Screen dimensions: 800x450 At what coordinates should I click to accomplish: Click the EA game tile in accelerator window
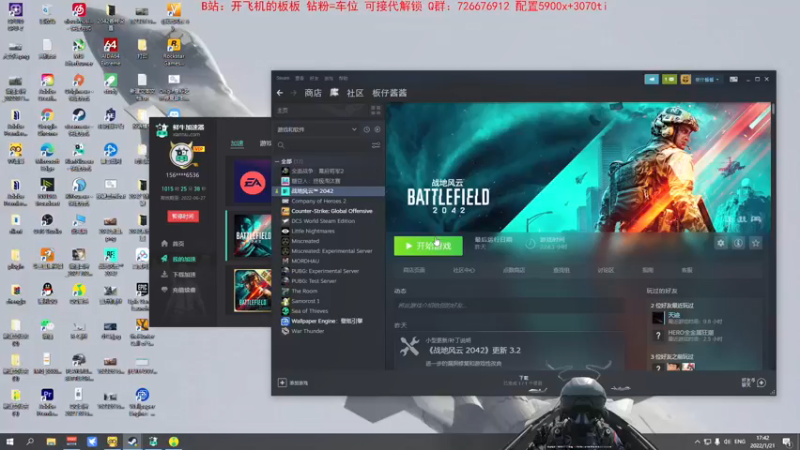(252, 183)
